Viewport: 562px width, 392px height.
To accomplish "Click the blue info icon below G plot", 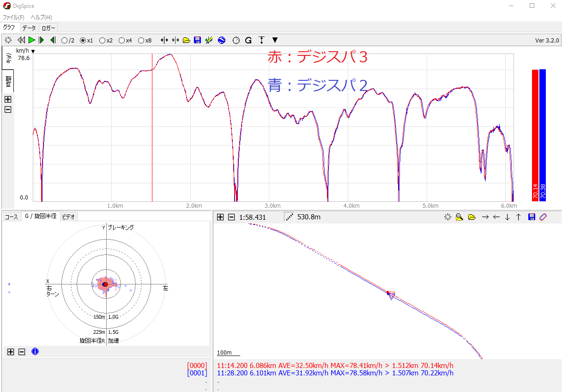I will (35, 352).
